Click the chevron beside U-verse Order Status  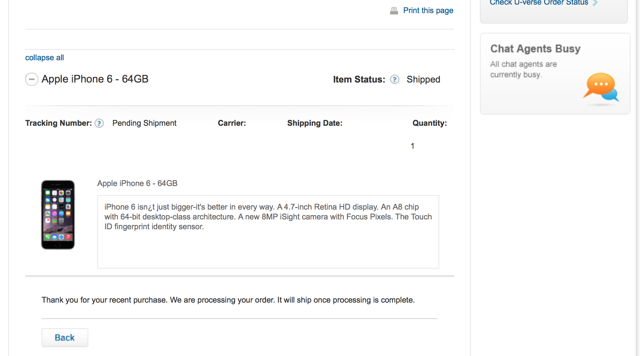[595, 3]
